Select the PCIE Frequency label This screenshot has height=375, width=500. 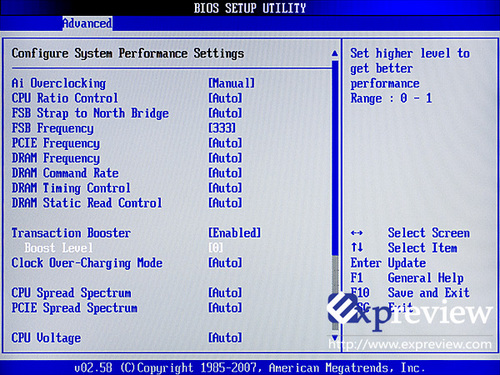pos(56,143)
